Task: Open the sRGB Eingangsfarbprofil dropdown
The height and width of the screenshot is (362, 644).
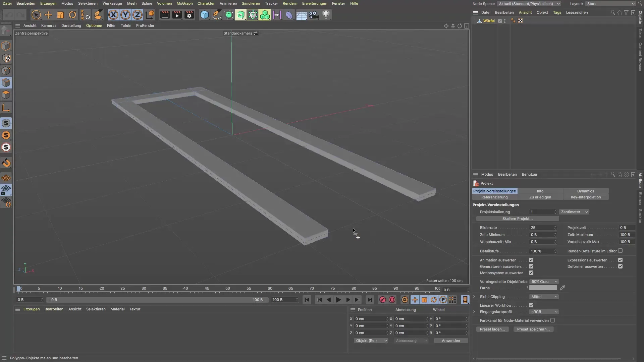Action: (544, 312)
